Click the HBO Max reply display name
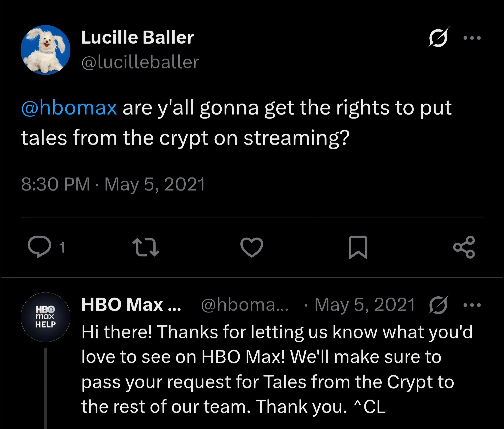 (x=131, y=305)
